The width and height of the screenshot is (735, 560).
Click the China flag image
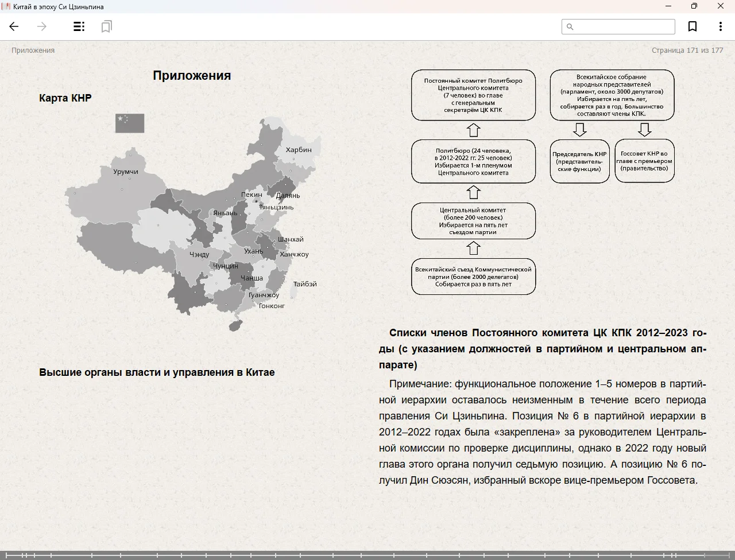(x=130, y=123)
